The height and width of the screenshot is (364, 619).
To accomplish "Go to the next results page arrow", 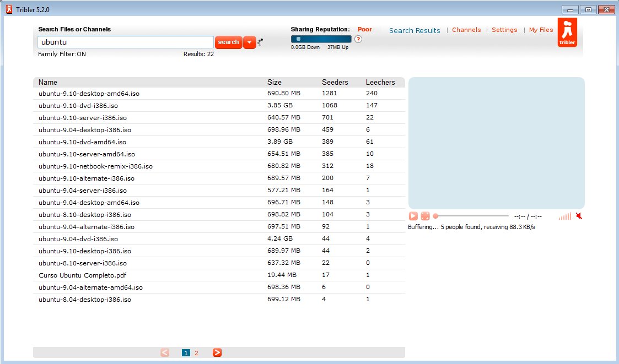I will [x=217, y=352].
